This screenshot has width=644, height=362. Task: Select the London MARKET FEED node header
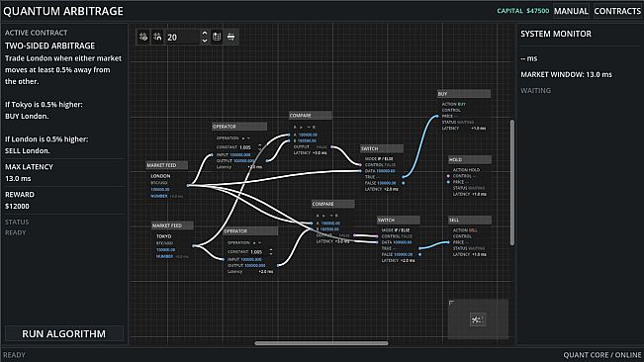tap(167, 165)
